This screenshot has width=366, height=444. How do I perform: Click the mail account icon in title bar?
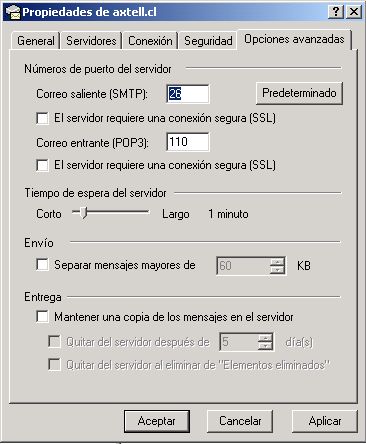click(x=13, y=12)
